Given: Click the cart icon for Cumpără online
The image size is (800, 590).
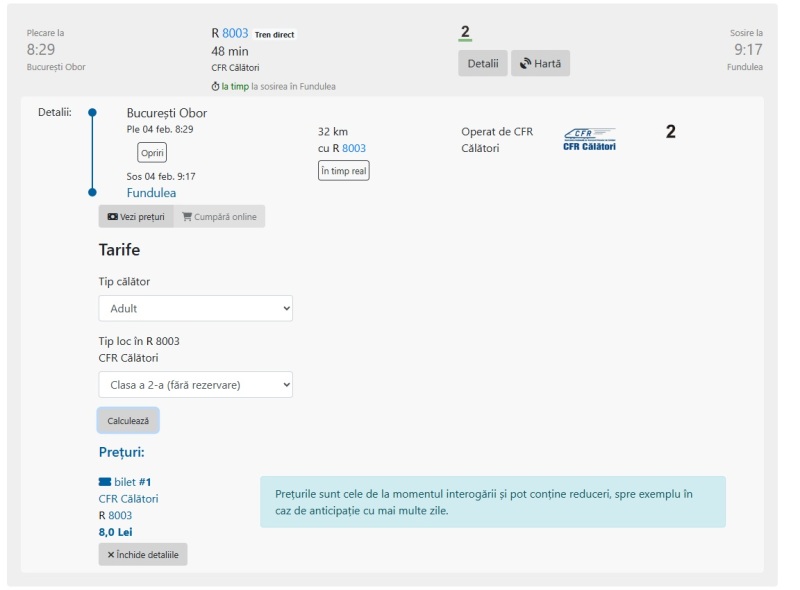Looking at the screenshot, I should coord(187,217).
